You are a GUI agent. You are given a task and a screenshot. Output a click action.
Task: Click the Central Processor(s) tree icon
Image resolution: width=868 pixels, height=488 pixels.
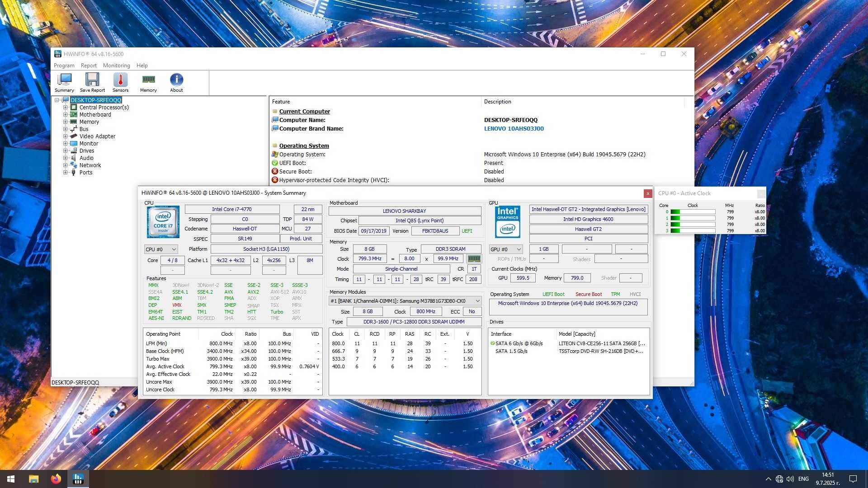(x=74, y=108)
